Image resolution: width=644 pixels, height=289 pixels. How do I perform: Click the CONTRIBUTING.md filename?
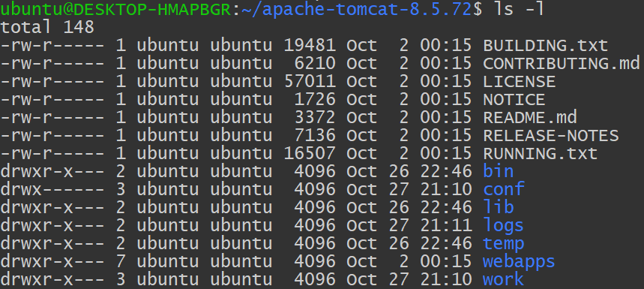[x=562, y=63]
